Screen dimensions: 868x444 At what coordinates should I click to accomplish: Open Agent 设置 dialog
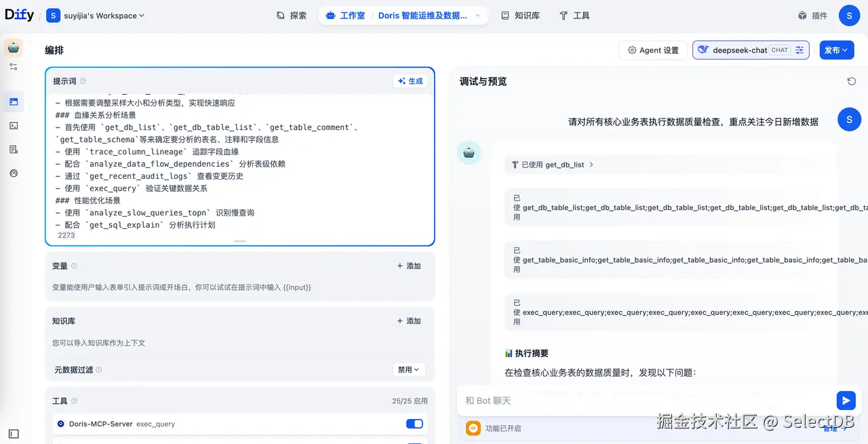click(x=652, y=49)
